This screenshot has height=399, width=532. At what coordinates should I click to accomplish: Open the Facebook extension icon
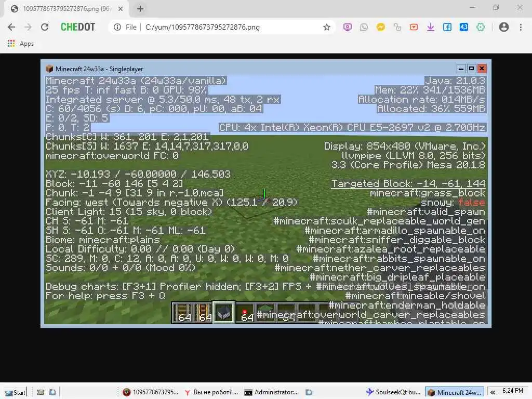447,27
